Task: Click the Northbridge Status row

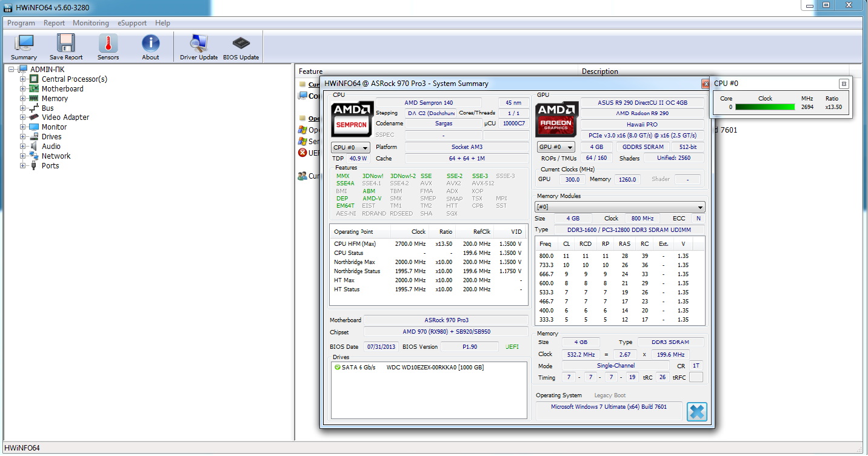Action: pyautogui.click(x=429, y=271)
